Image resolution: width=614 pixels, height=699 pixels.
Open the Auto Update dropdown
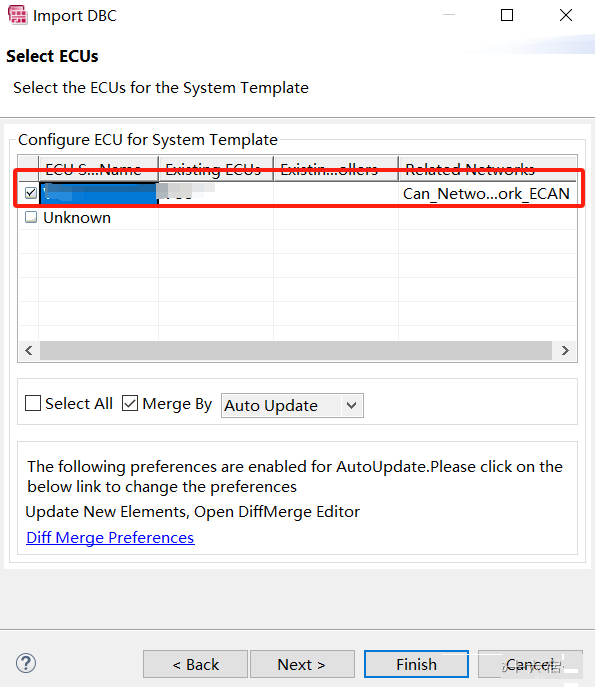pyautogui.click(x=291, y=405)
